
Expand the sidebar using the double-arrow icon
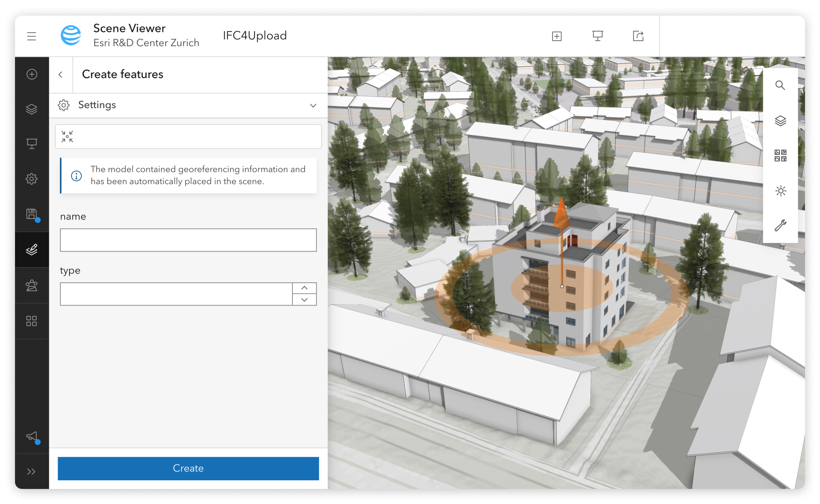click(x=32, y=470)
